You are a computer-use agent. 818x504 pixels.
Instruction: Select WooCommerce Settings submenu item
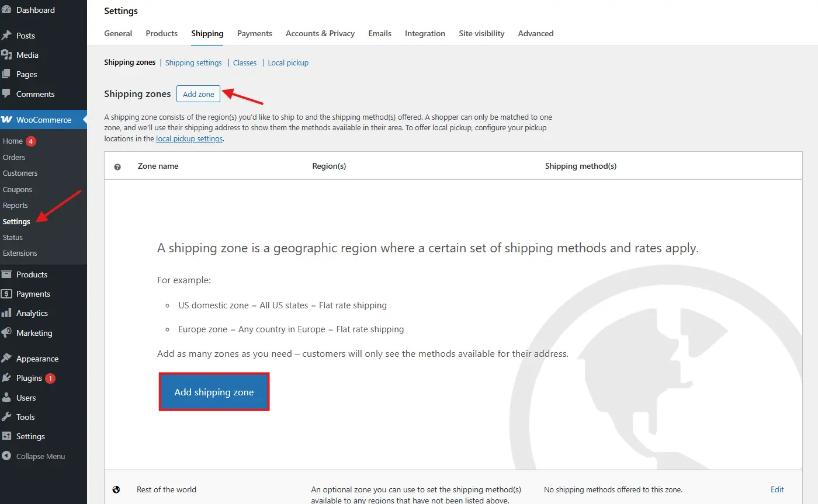[x=16, y=221]
